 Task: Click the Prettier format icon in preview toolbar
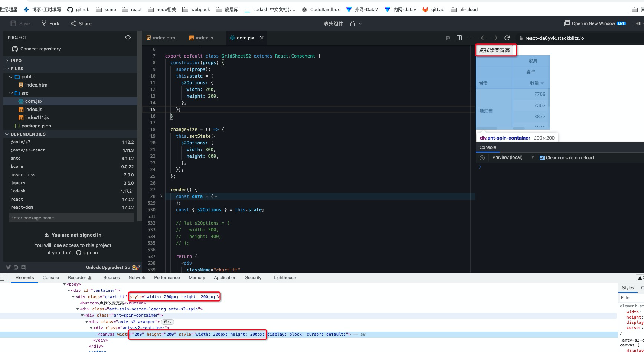point(447,38)
